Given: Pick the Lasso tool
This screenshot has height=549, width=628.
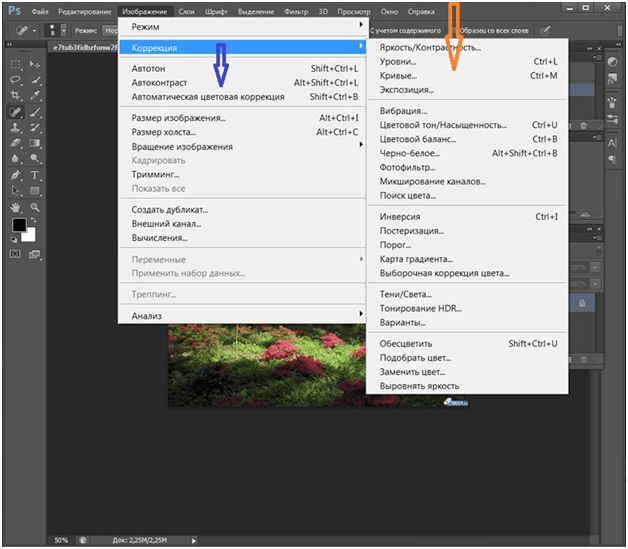Looking at the screenshot, I should tap(16, 78).
